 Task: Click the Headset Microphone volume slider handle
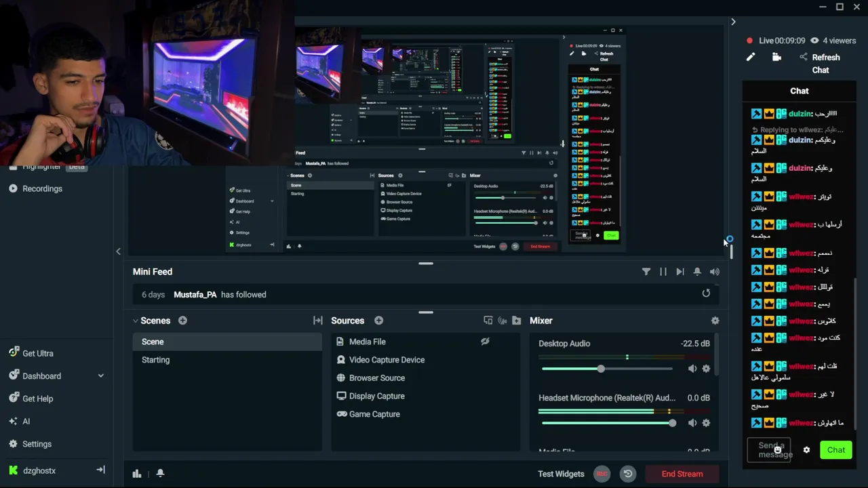pos(672,423)
